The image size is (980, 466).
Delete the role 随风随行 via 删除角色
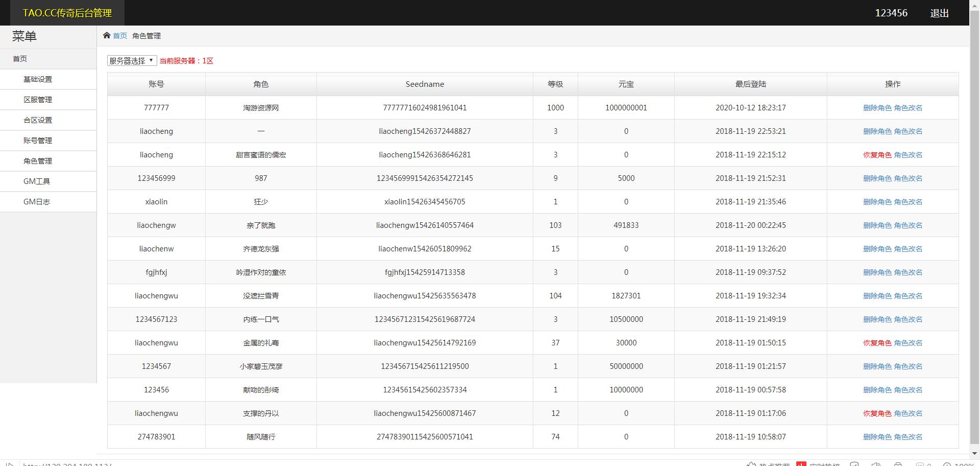877,437
